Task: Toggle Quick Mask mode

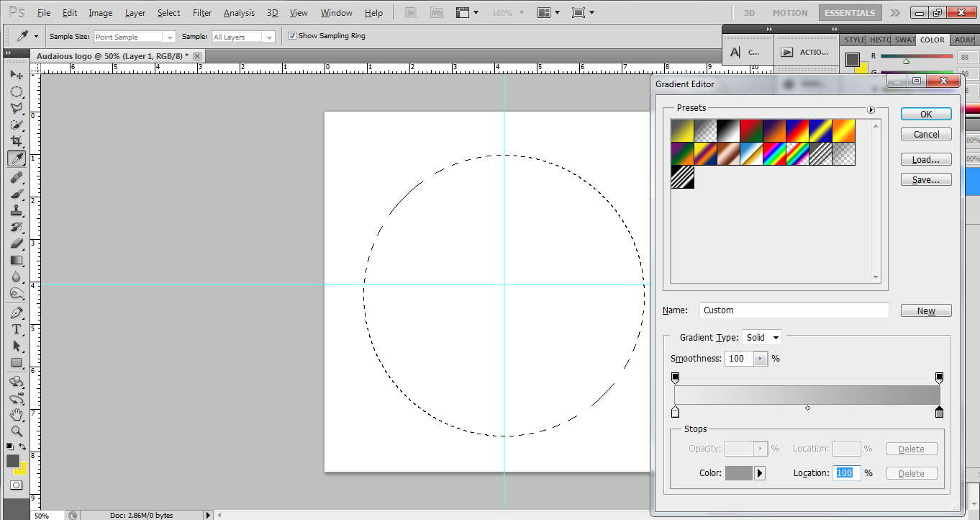Action: (x=16, y=485)
